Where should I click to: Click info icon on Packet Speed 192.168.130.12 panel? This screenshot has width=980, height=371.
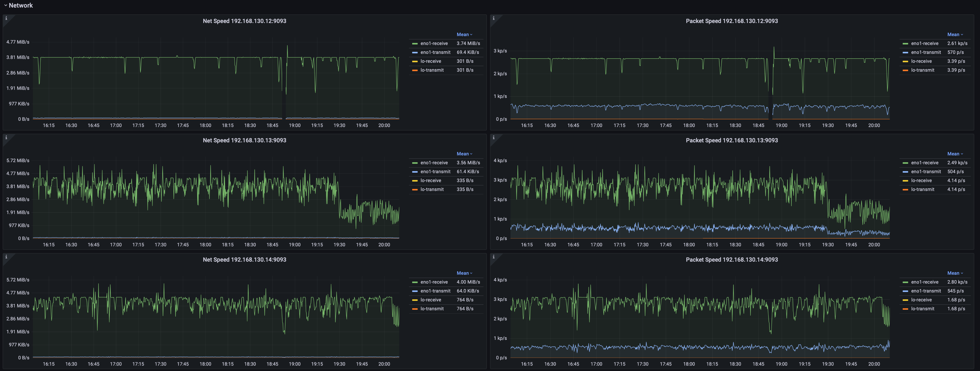(493, 18)
